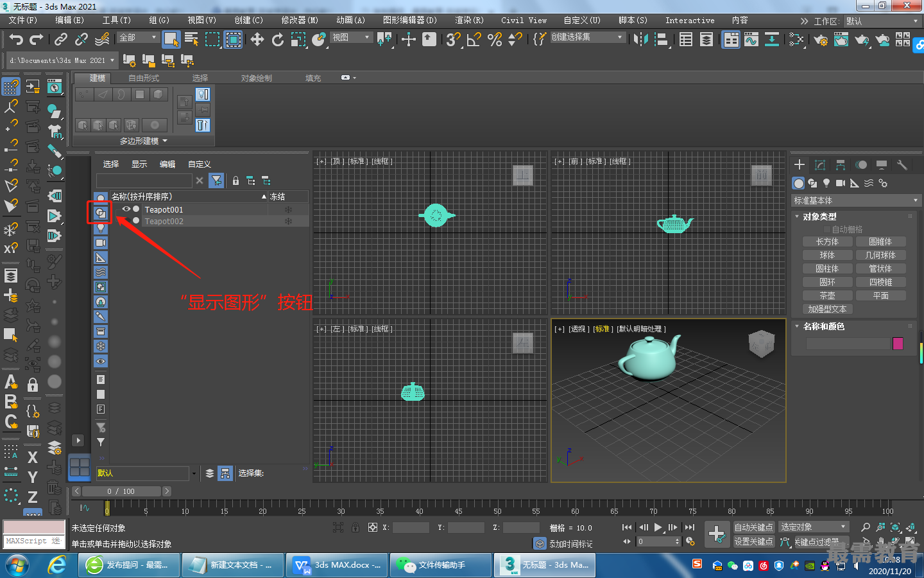Viewport: 924px width, 578px height.
Task: Open the 文件(F) menu
Action: point(23,21)
